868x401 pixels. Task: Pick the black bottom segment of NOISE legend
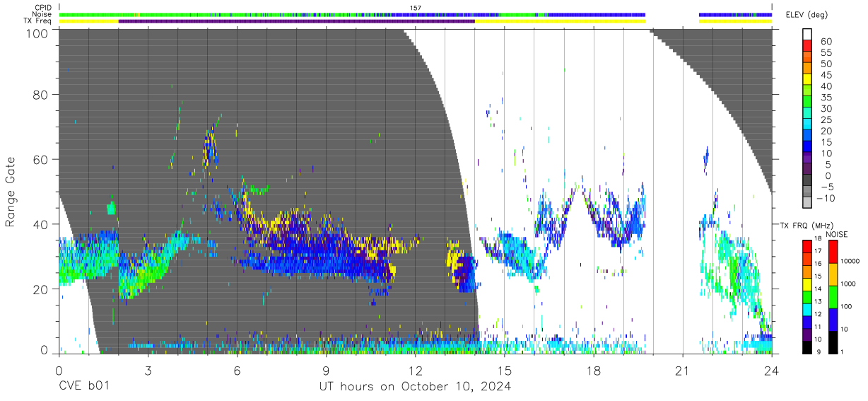tap(832, 341)
